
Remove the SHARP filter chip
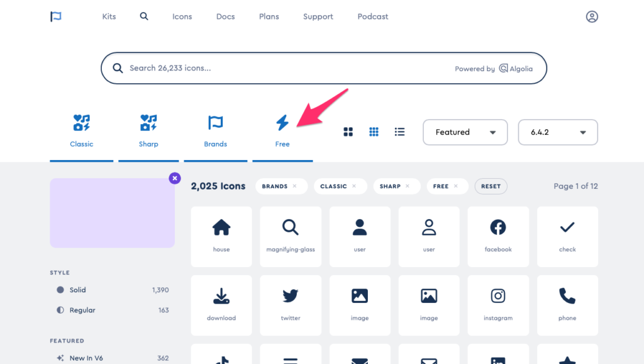pyautogui.click(x=408, y=186)
